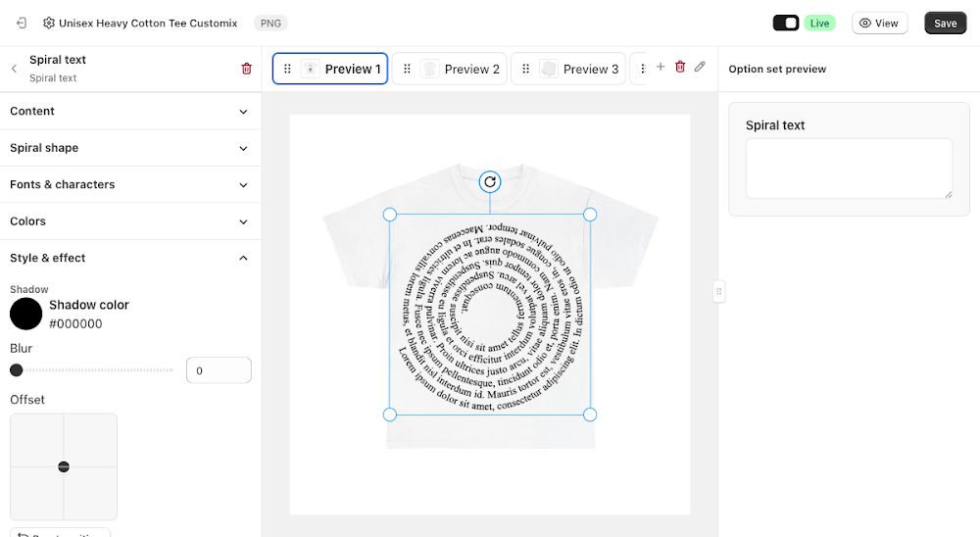980x537 pixels.
Task: Expand the Content section
Action: click(x=130, y=112)
